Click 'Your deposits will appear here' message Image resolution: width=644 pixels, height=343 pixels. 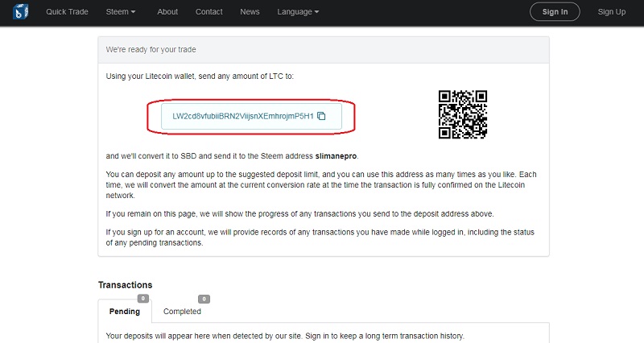[x=285, y=336]
